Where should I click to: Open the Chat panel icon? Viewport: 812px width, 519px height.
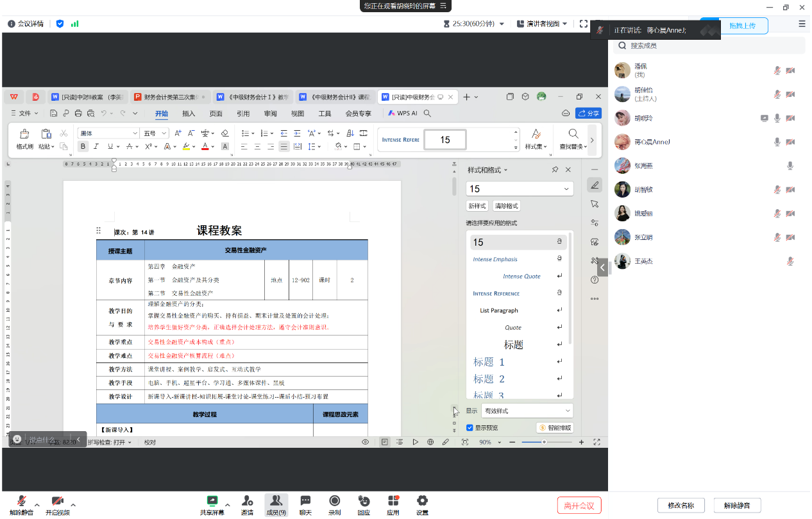click(x=305, y=501)
